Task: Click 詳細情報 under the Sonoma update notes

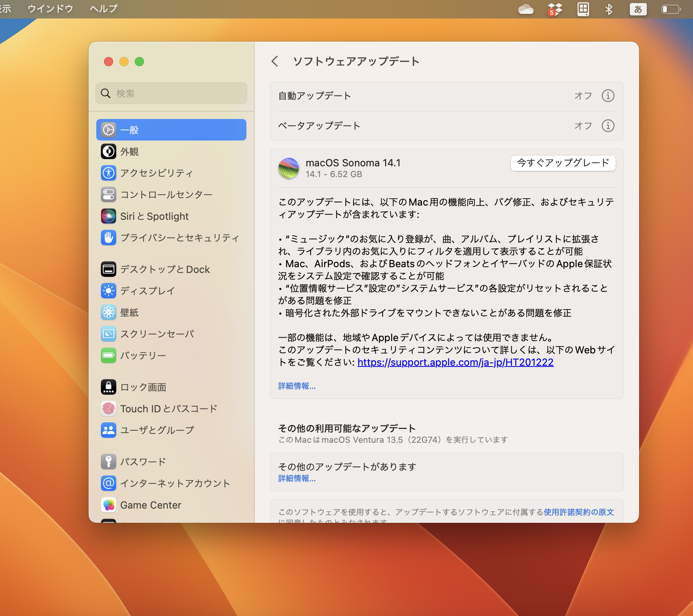Action: [296, 386]
